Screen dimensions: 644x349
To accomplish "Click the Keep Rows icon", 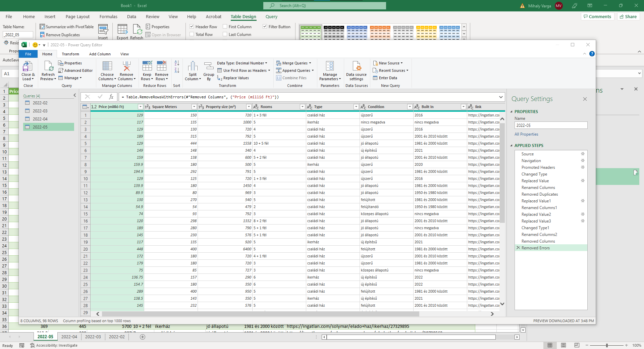I will click(147, 66).
